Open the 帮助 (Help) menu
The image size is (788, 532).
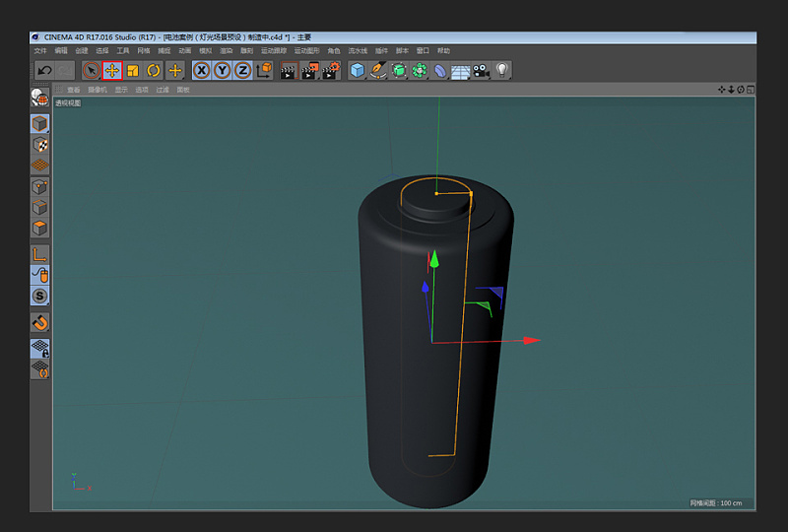[x=443, y=51]
